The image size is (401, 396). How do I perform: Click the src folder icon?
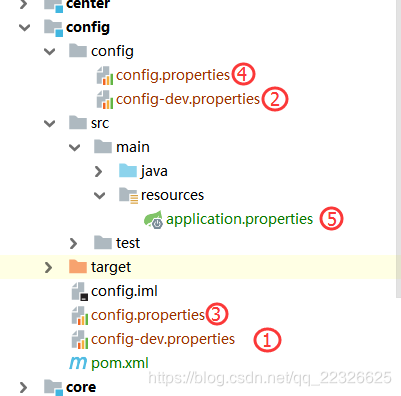pos(78,123)
